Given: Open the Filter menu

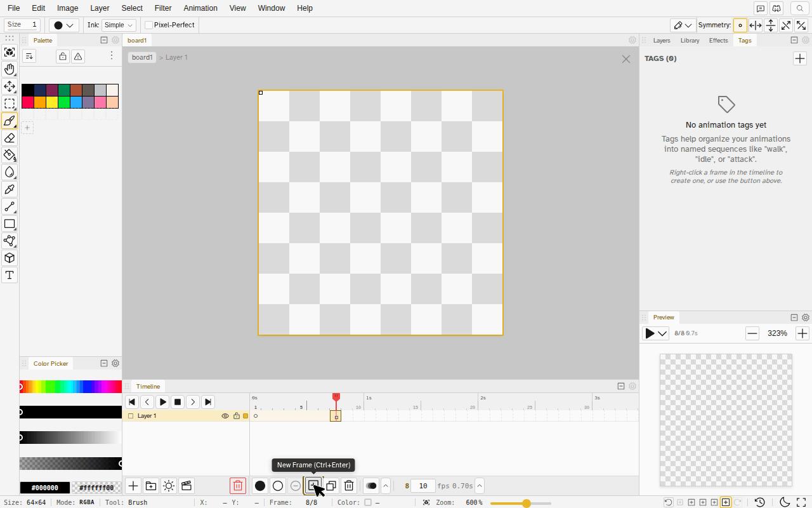Looking at the screenshot, I should click(x=163, y=8).
